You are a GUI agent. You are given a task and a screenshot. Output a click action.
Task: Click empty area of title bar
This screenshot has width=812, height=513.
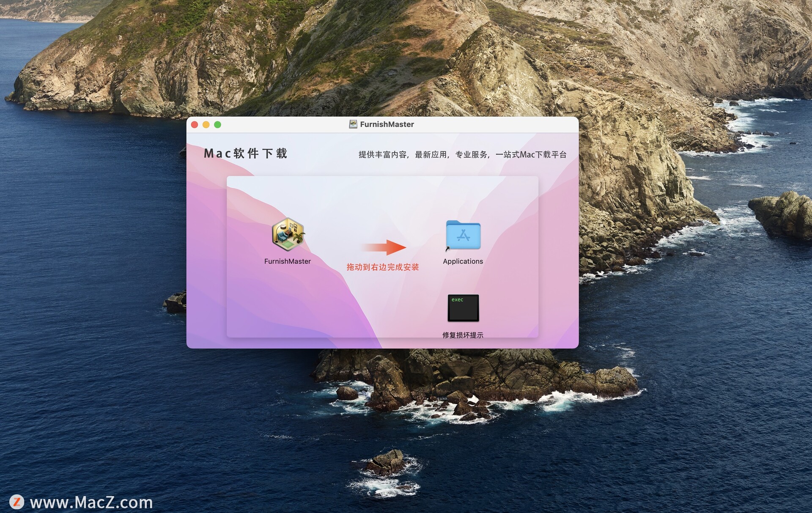(486, 124)
